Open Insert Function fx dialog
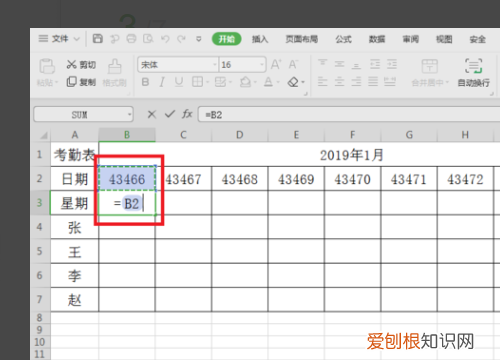500x360 pixels. pos(187,114)
